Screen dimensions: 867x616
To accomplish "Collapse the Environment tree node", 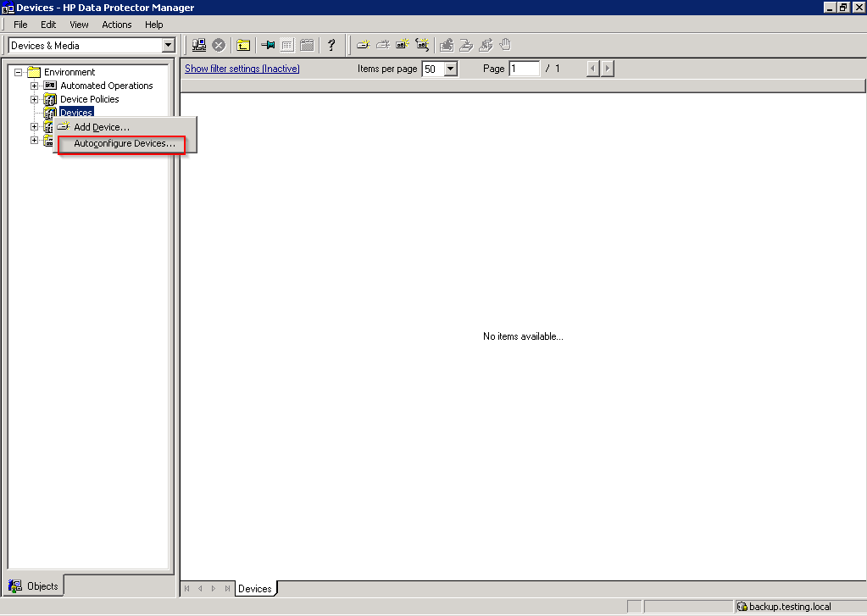I will tap(19, 72).
